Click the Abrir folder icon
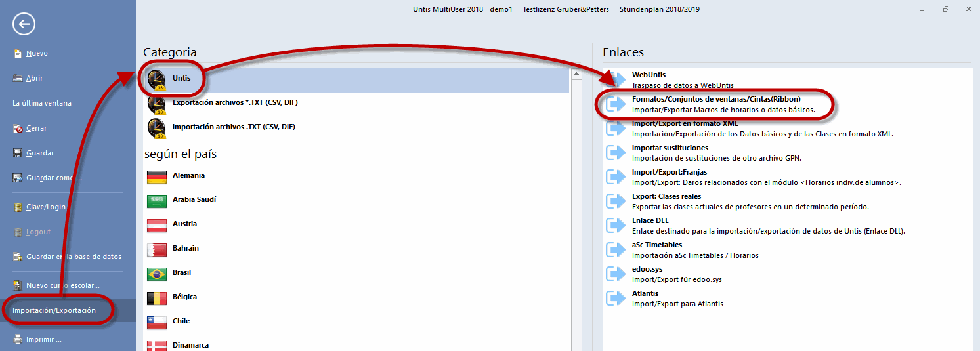Image resolution: width=980 pixels, height=351 pixels. point(18,78)
